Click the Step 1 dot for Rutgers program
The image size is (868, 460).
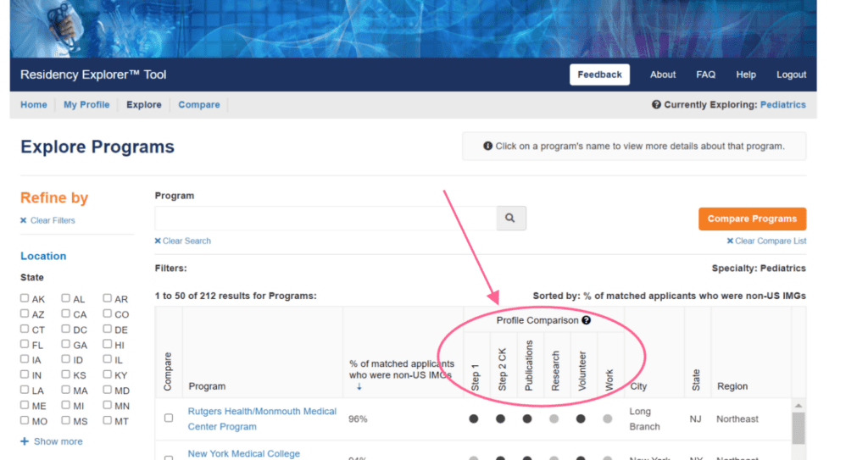click(474, 418)
